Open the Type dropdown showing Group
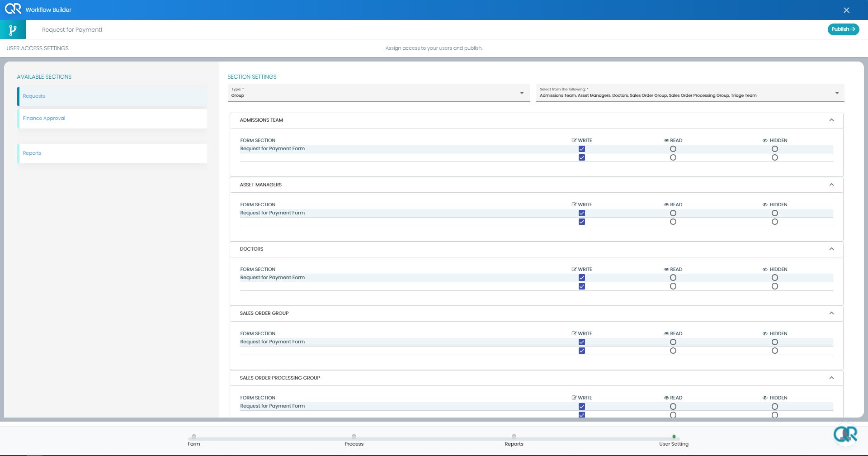Image resolution: width=868 pixels, height=456 pixels. click(378, 93)
